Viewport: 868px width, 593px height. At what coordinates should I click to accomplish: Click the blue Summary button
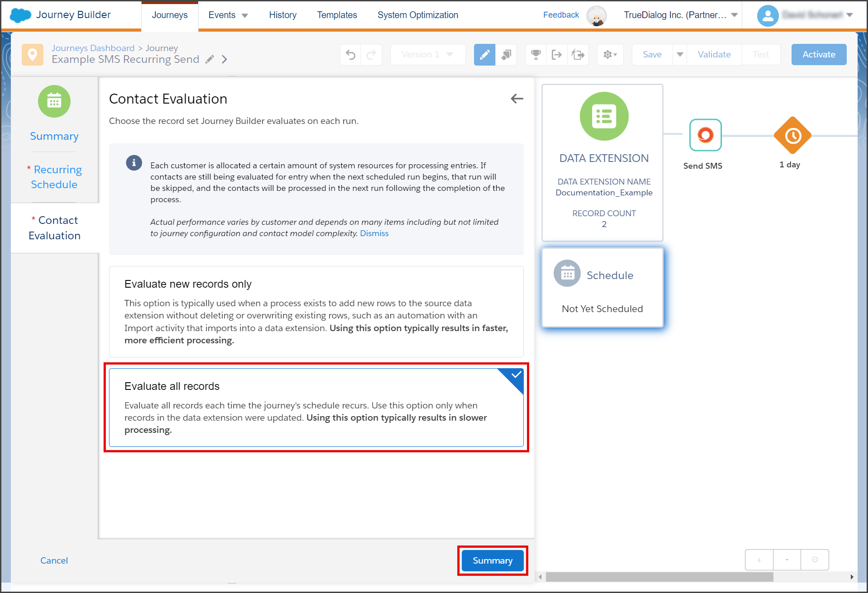pyautogui.click(x=493, y=560)
